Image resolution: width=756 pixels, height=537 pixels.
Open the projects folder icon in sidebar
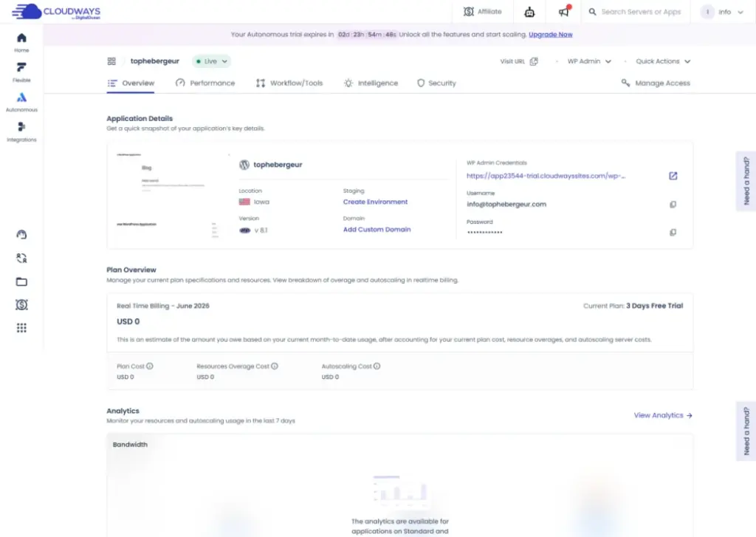point(21,281)
